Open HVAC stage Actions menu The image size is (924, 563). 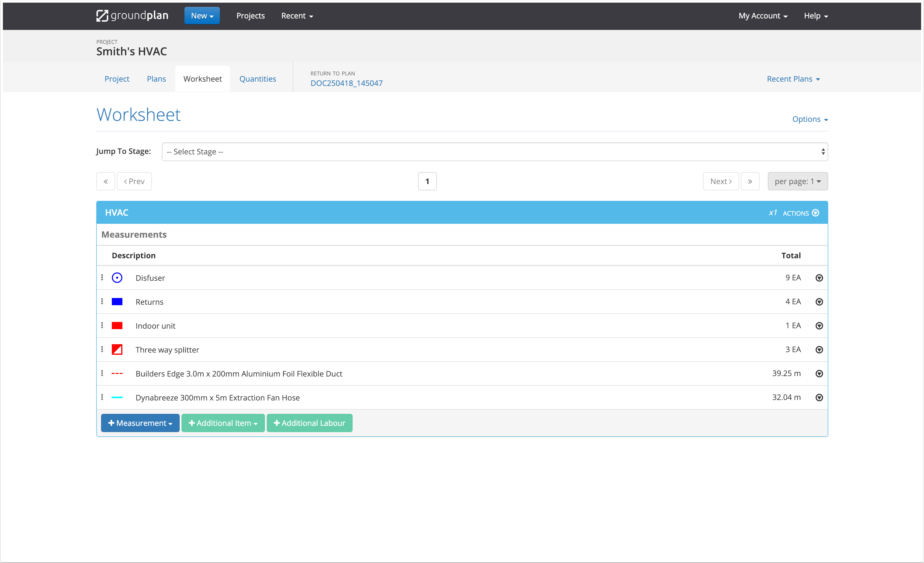click(801, 213)
